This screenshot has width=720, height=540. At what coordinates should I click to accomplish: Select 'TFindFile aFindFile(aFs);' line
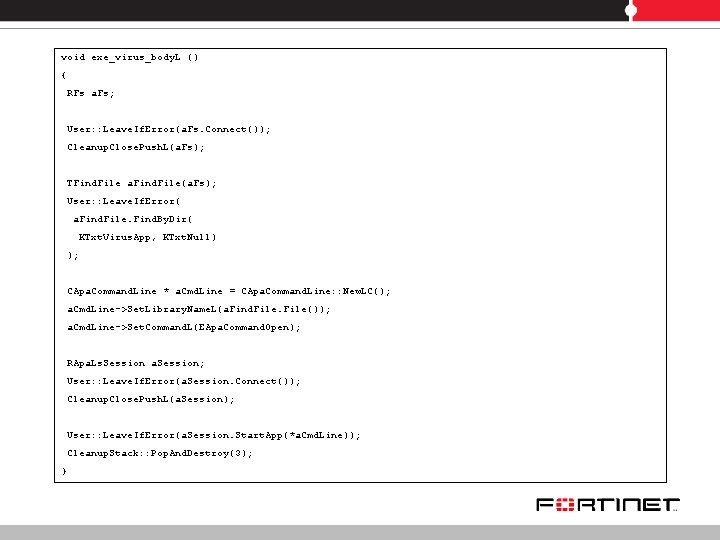point(141,183)
